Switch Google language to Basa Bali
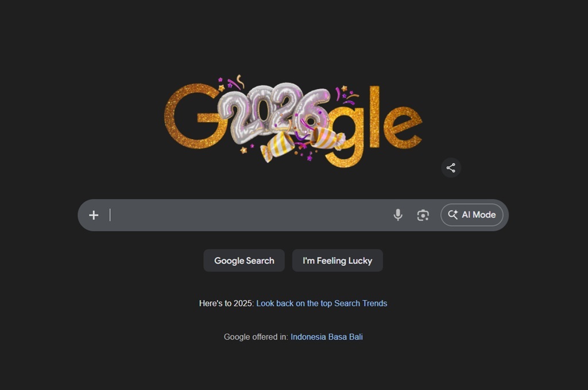The image size is (588, 390). point(345,337)
